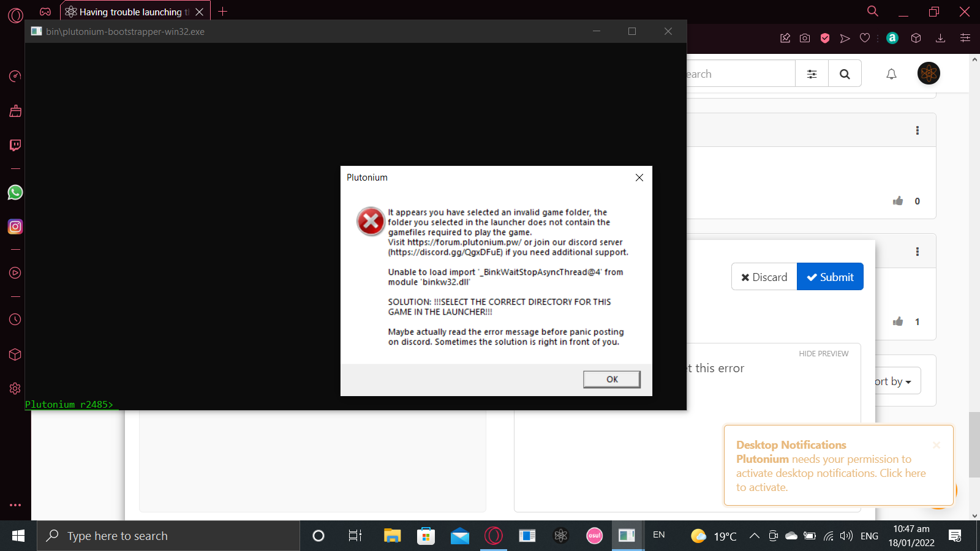The height and width of the screenshot is (551, 980).
Task: Show hidden system tray icons
Action: point(755,536)
